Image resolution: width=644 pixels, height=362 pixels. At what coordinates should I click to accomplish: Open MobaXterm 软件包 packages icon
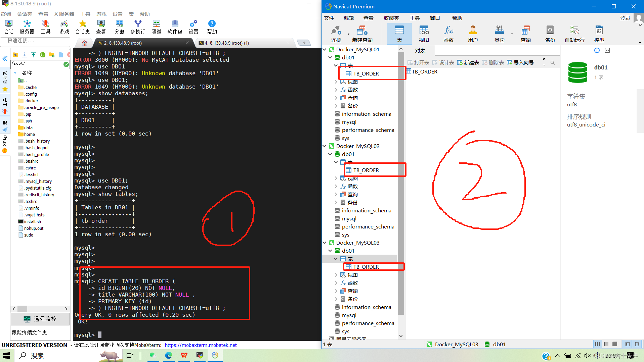pos(175,27)
